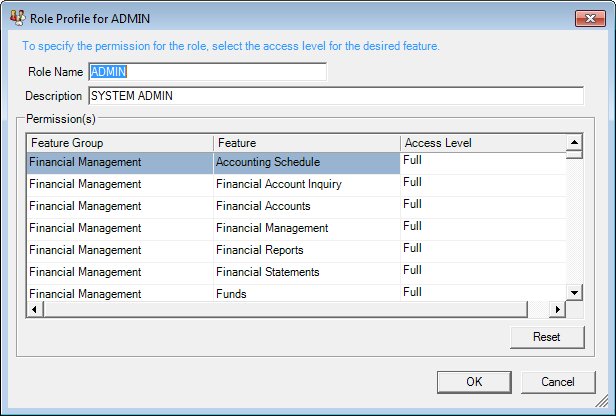Sort by Feature Group column header
The image size is (616, 416).
point(119,143)
